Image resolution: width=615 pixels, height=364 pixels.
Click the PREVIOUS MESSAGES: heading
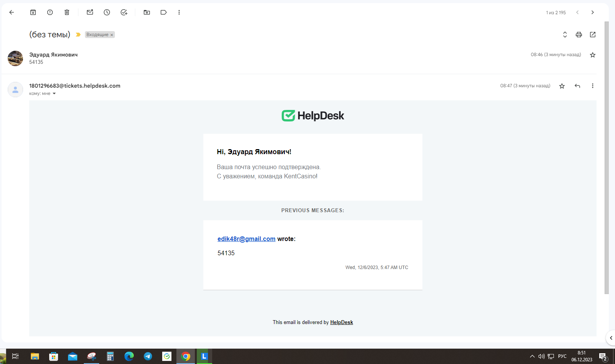[313, 211]
